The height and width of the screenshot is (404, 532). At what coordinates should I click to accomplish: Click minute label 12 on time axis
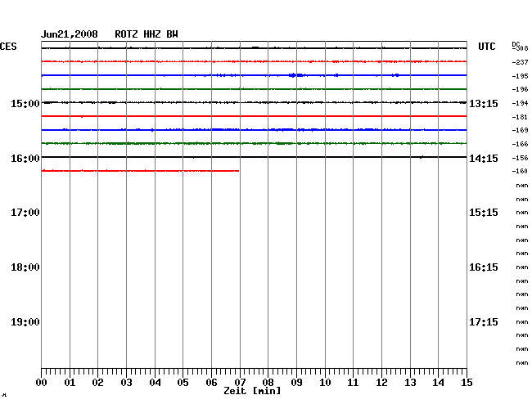pos(381,383)
